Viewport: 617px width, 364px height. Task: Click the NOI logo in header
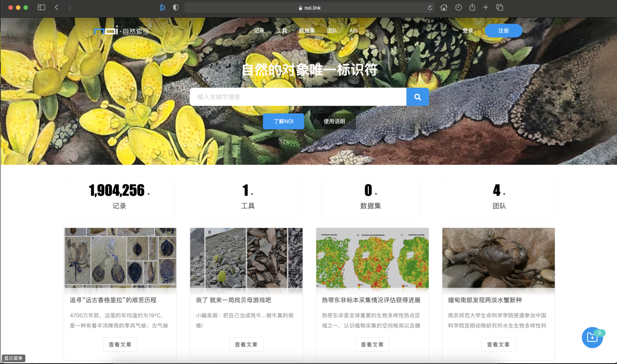coord(121,31)
